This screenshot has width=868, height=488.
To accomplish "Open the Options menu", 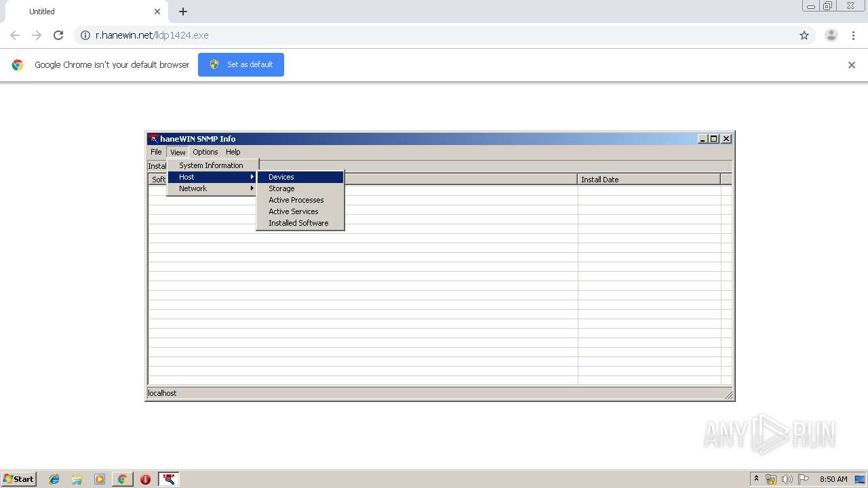I will click(205, 152).
